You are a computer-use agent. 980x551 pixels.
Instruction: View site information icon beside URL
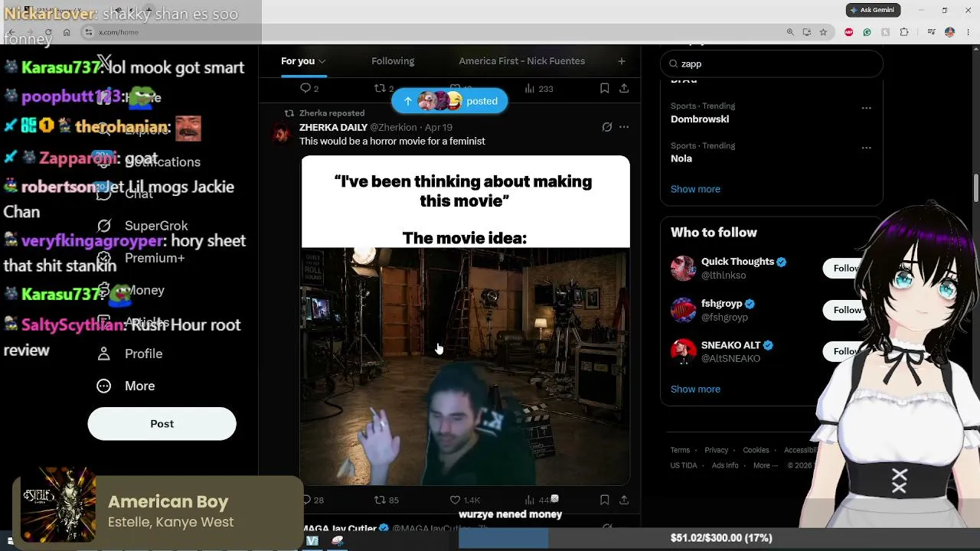(89, 32)
